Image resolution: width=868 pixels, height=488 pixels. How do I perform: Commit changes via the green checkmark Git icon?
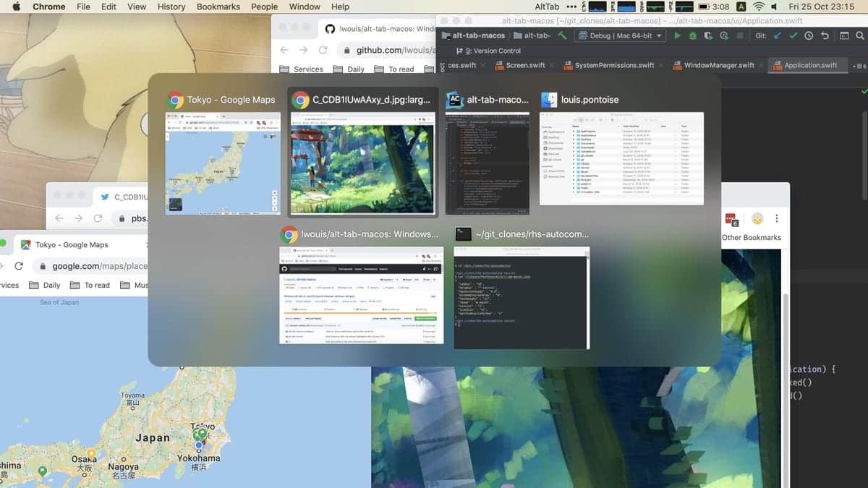[793, 35]
